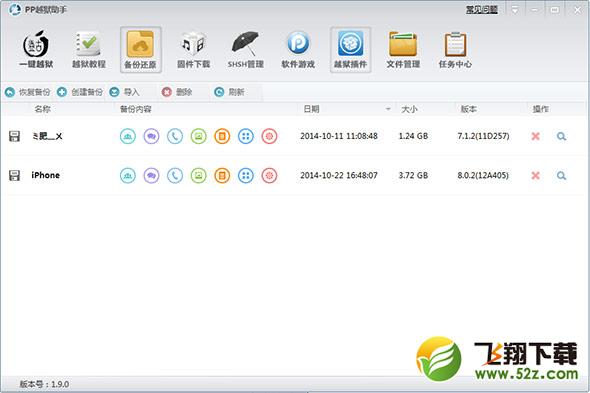
Task: Click photos icon in the iPhone backup row
Action: click(198, 175)
